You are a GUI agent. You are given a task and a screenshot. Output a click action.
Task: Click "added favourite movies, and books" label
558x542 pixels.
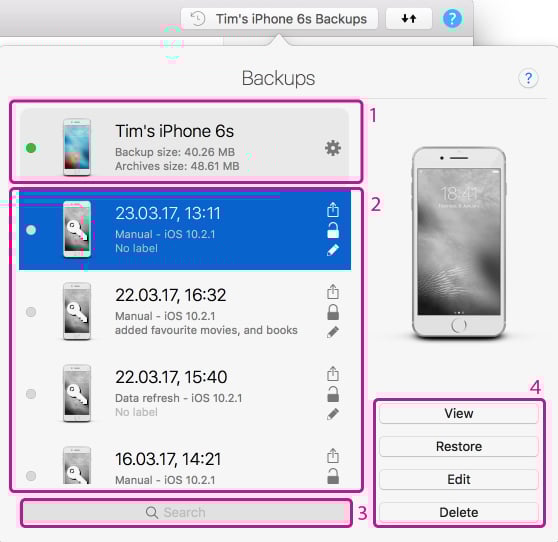click(x=206, y=330)
